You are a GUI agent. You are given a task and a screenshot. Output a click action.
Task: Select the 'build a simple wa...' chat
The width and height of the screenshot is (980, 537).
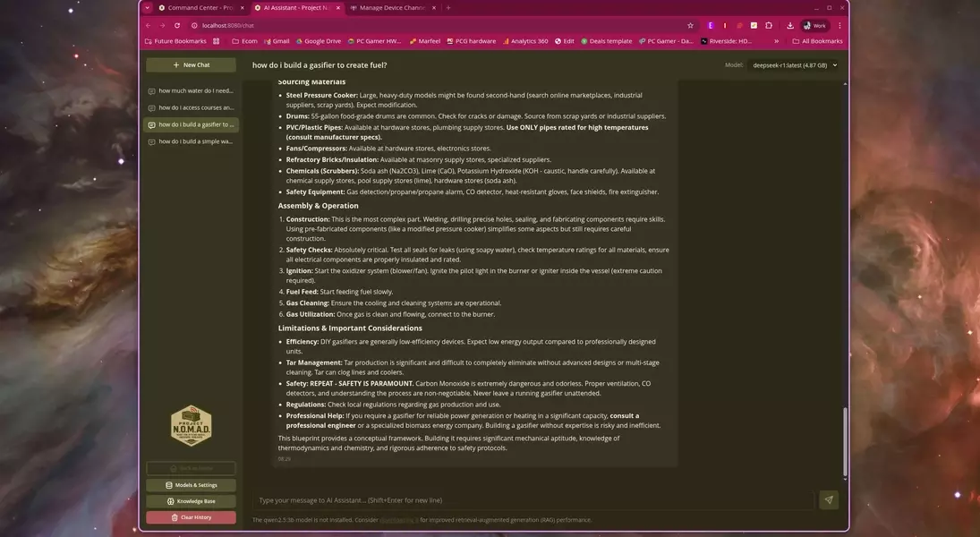pyautogui.click(x=191, y=141)
